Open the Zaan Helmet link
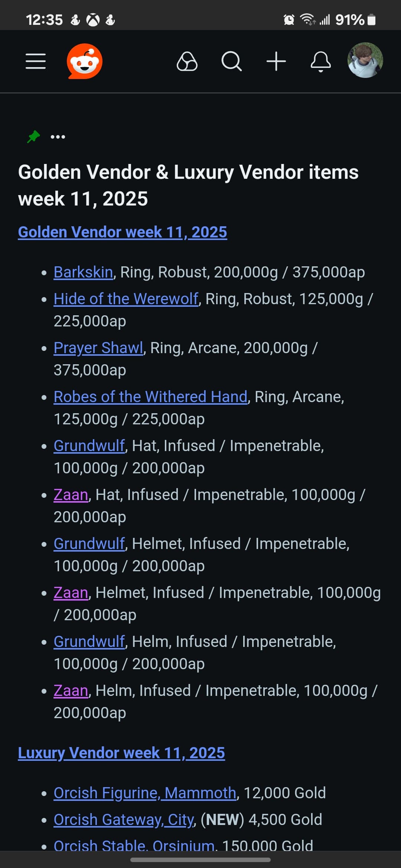Image resolution: width=401 pixels, height=868 pixels. pyautogui.click(x=71, y=593)
